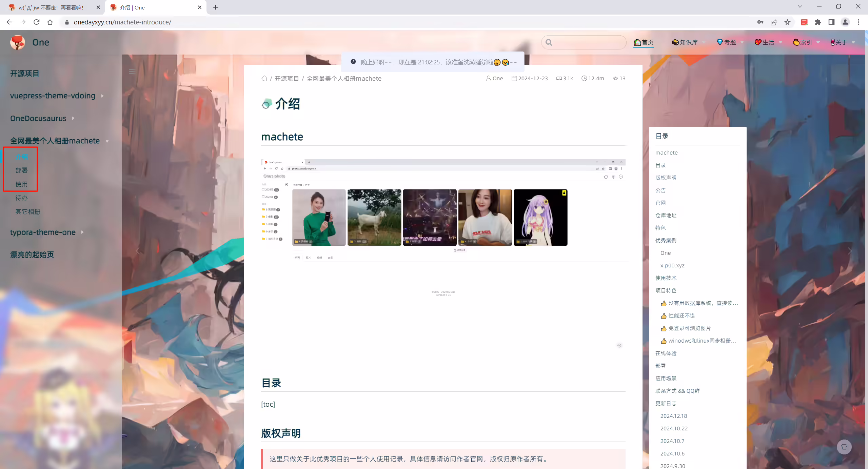Jump to 版权声明 in the table of contents
868x469 pixels.
(x=666, y=178)
